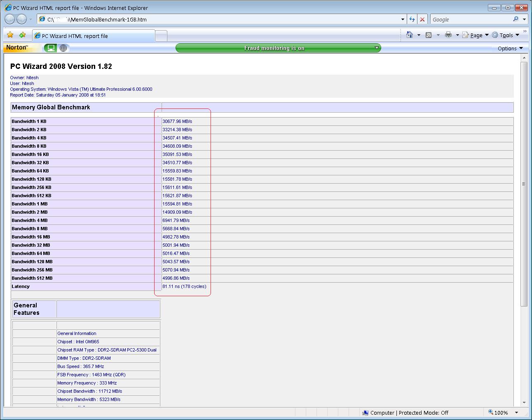Click the Home icon in the command bar
This screenshot has width=532, height=420.
(410, 35)
